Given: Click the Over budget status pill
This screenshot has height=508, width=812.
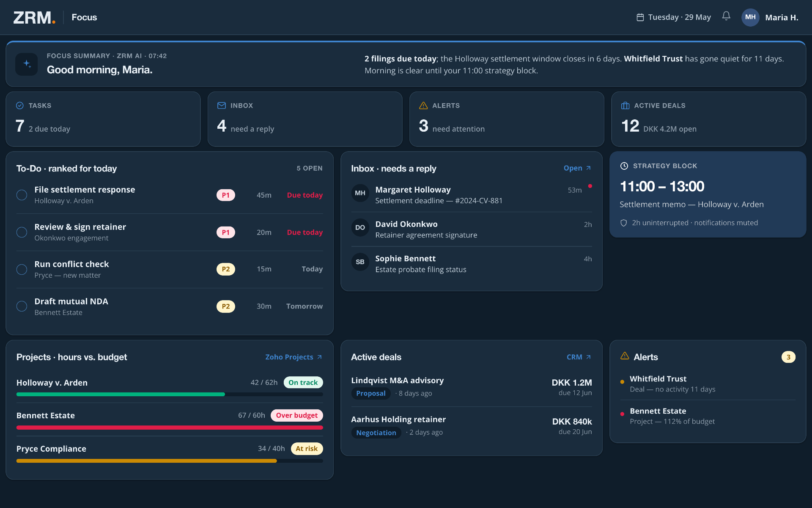Looking at the screenshot, I should pos(297,415).
